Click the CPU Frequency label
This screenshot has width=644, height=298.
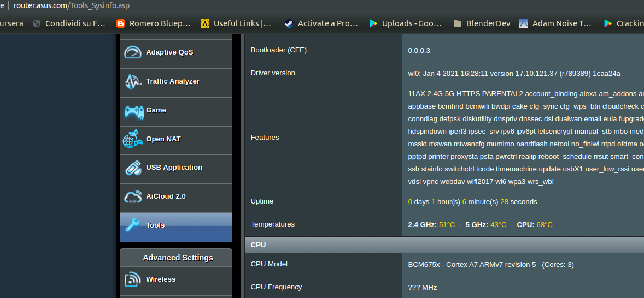(x=276, y=287)
